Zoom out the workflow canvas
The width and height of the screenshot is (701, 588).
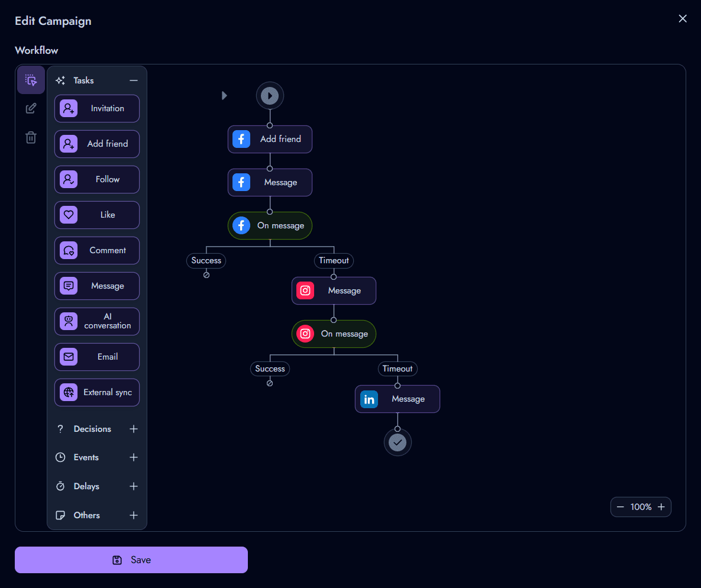pyautogui.click(x=621, y=507)
